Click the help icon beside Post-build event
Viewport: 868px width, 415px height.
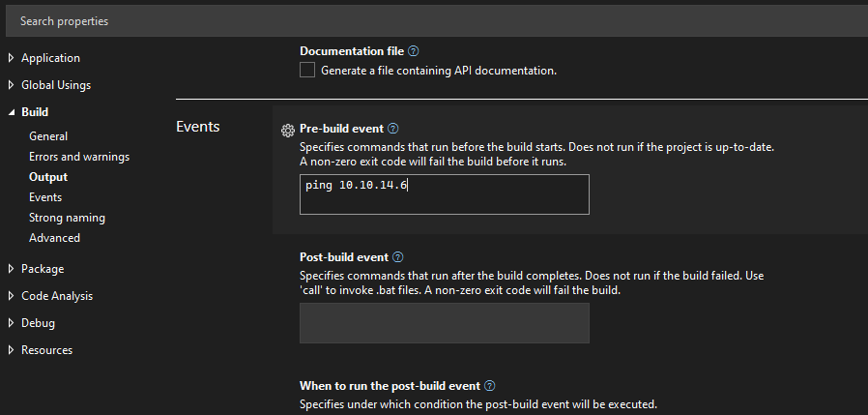click(398, 257)
